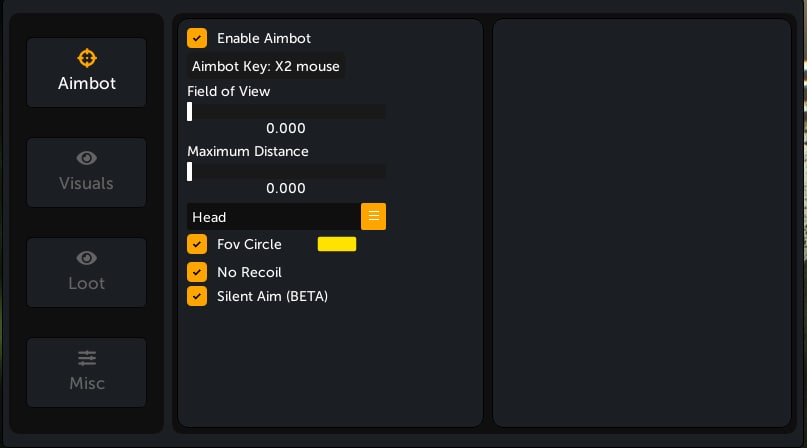
Task: Expand the Head target dropdown
Action: pos(274,217)
